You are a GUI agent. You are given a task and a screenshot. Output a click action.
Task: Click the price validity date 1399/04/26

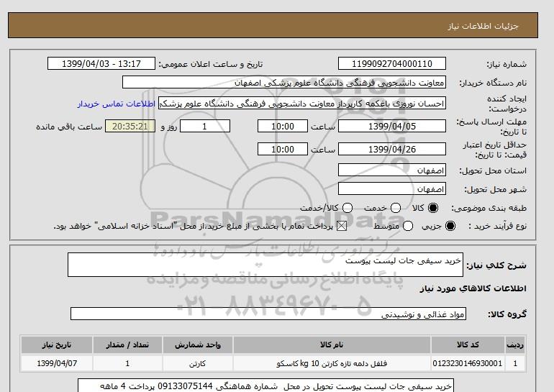[392, 149]
